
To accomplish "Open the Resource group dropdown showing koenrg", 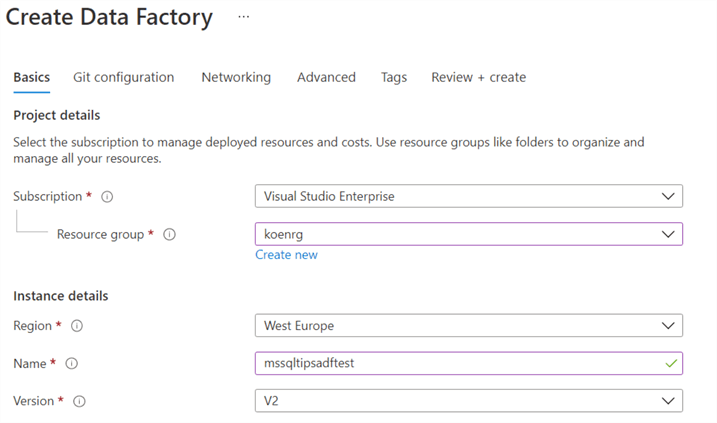I will coord(468,234).
